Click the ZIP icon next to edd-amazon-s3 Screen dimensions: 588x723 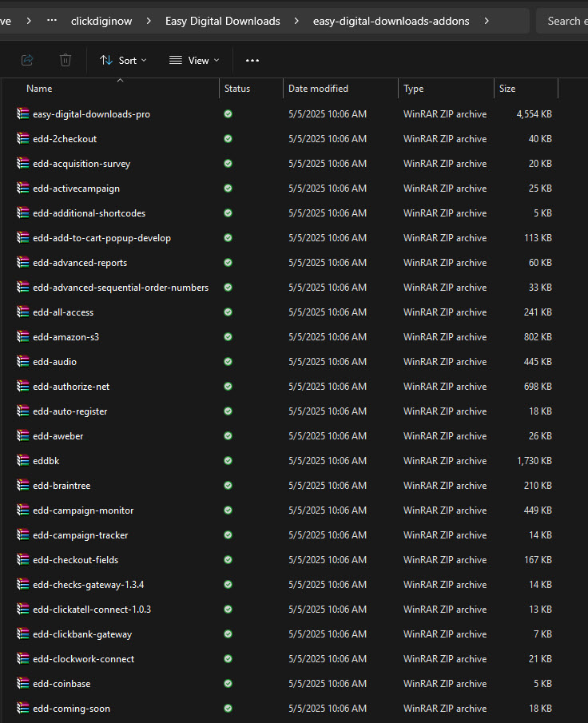tap(22, 336)
